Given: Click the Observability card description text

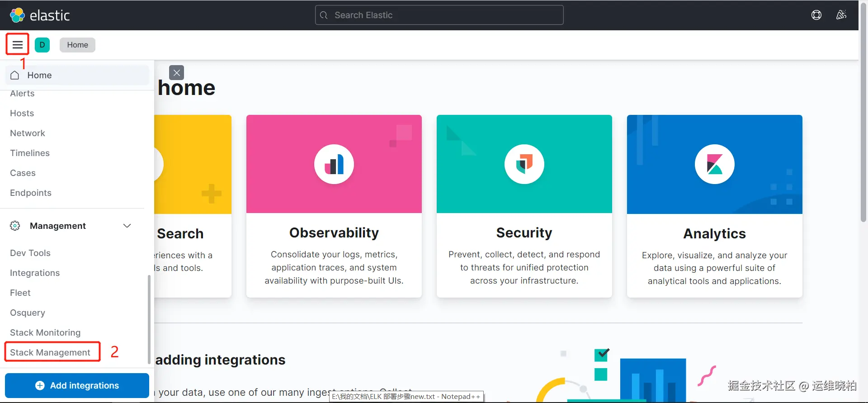Looking at the screenshot, I should [x=334, y=267].
